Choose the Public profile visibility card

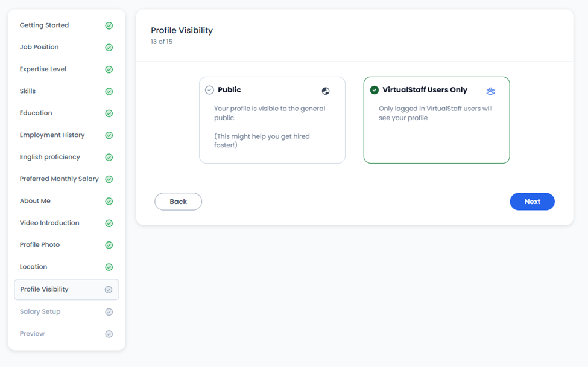click(272, 120)
